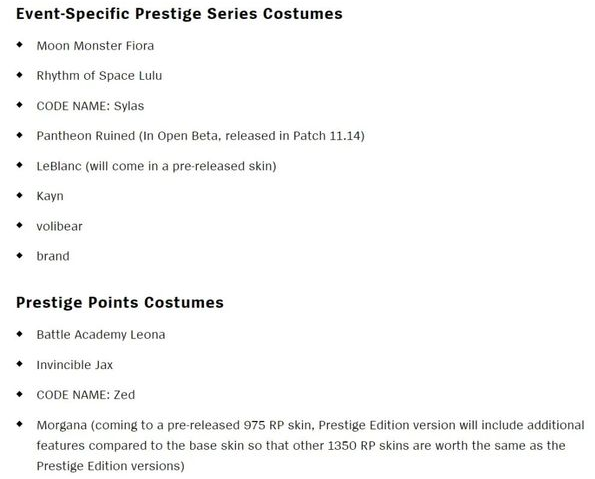This screenshot has height=479, width=595.
Task: Click the bullet next to Kayn
Action: (x=20, y=195)
